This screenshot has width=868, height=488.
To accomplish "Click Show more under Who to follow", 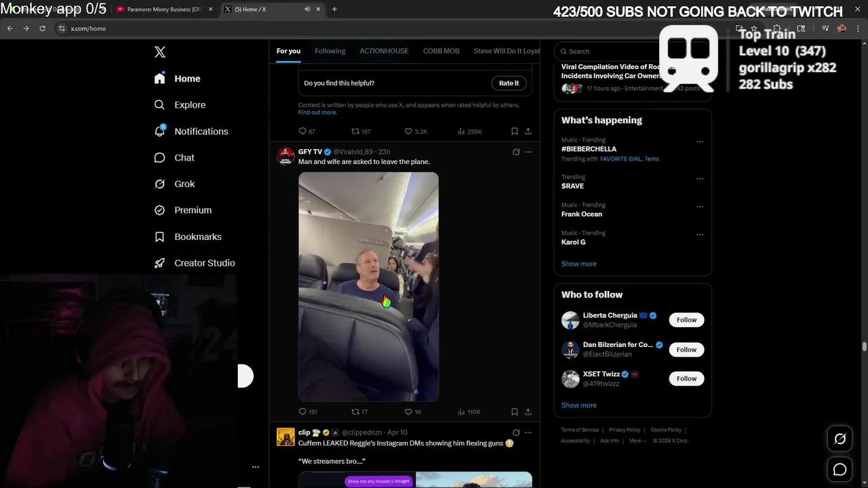I will tap(579, 405).
